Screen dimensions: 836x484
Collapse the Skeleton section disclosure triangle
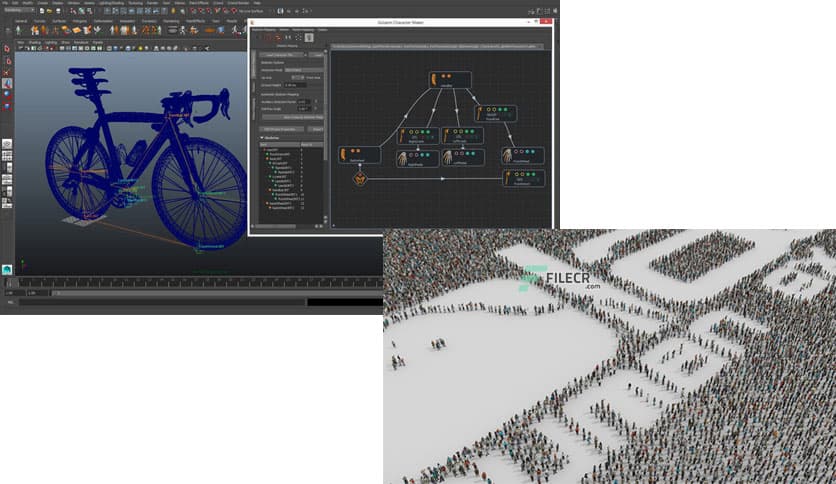262,138
